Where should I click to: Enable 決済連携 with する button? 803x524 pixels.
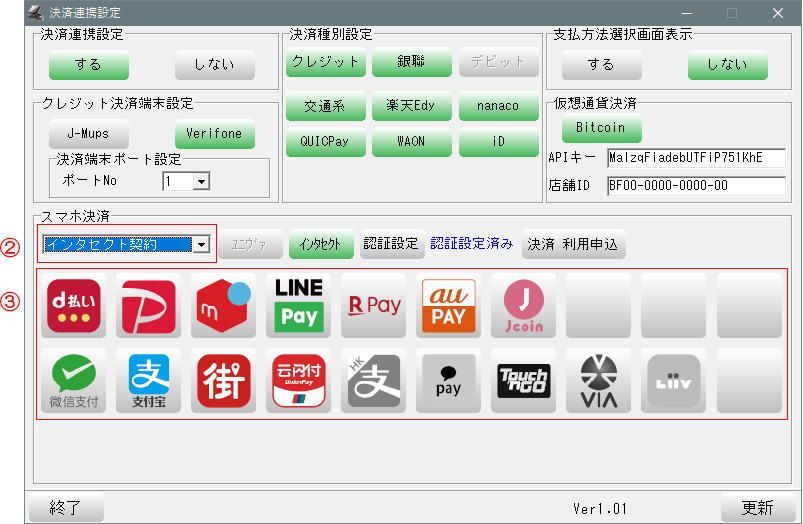pyautogui.click(x=89, y=65)
